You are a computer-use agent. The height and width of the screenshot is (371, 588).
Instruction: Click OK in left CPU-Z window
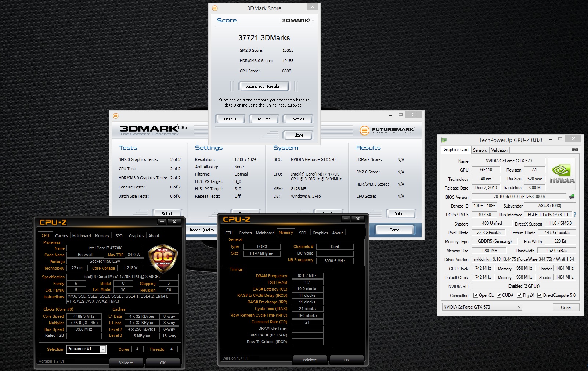tap(163, 363)
